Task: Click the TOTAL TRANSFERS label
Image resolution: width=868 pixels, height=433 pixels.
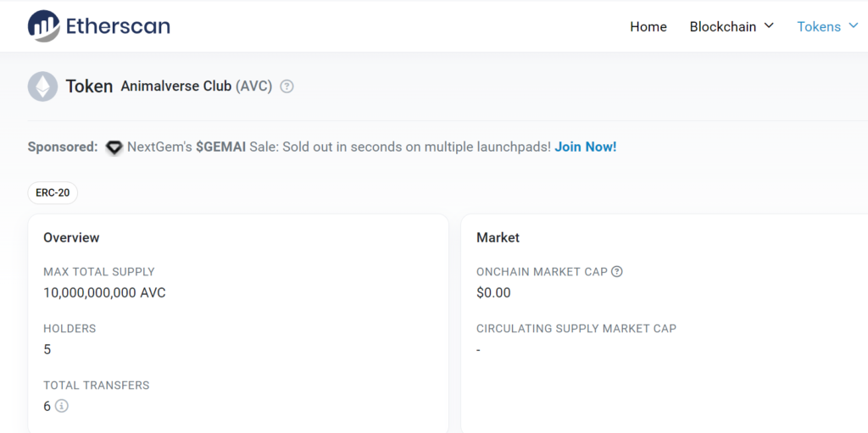Action: 97,385
